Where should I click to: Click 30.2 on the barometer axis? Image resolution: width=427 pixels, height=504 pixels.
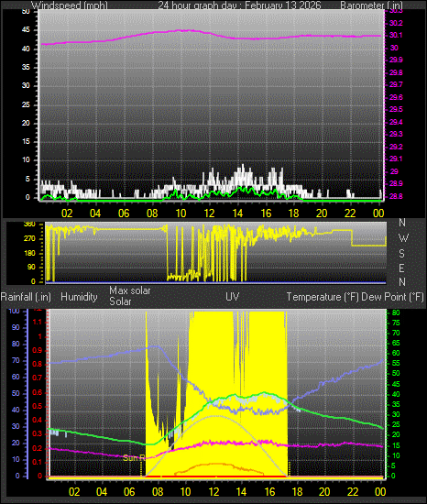[x=396, y=23]
